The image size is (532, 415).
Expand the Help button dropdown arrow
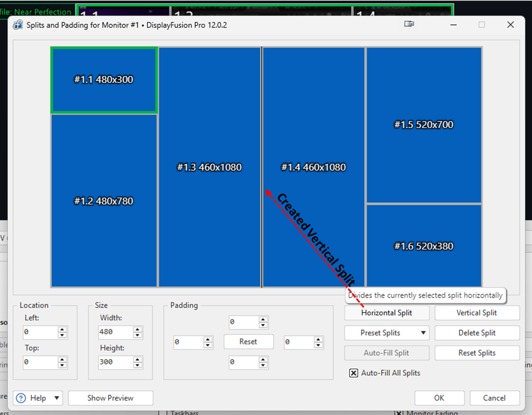[x=57, y=398]
